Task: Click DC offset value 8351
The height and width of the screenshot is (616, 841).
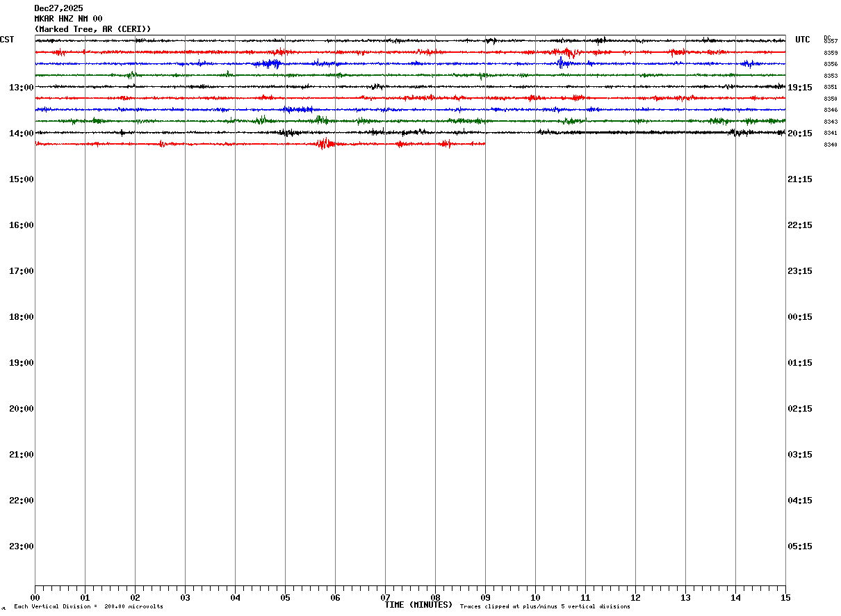Action: tap(831, 87)
